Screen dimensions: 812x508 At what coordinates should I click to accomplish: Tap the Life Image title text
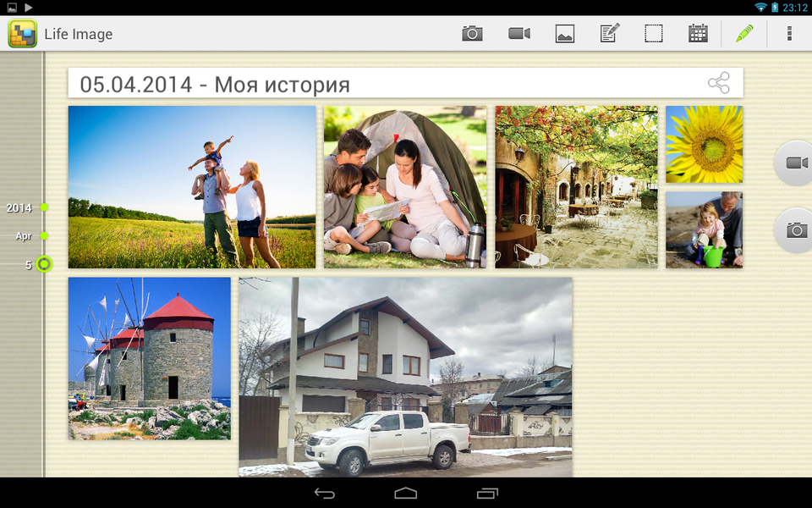pyautogui.click(x=78, y=34)
